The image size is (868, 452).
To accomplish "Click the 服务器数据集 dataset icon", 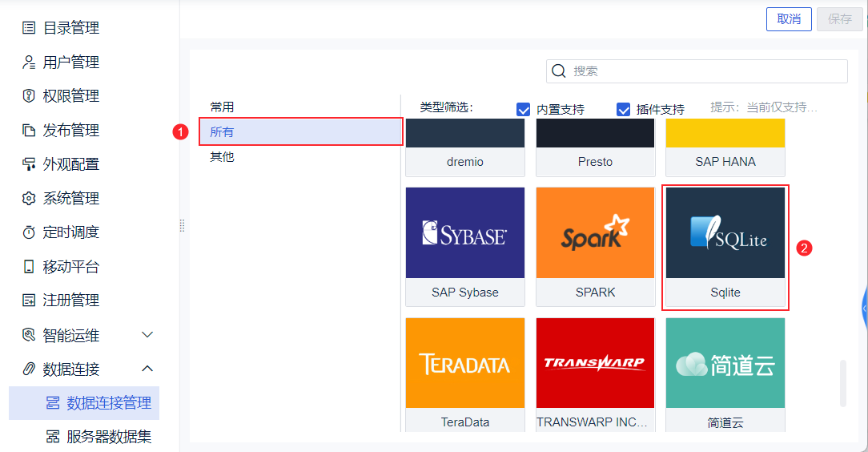I will click(53, 437).
